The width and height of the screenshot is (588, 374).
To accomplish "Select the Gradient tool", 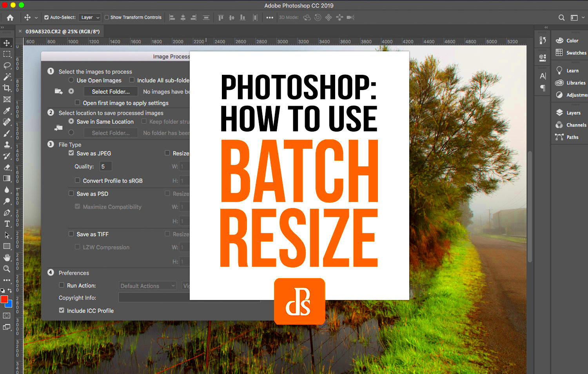I will point(7,179).
